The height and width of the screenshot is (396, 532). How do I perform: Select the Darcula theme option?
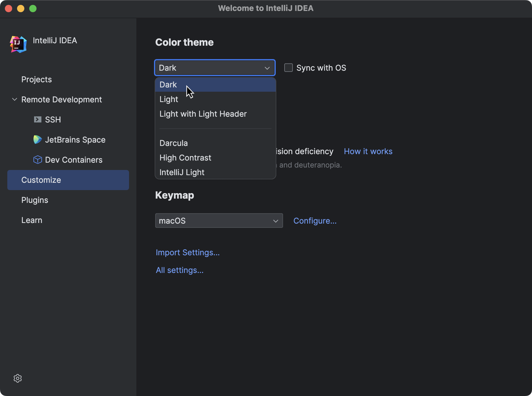tap(173, 143)
